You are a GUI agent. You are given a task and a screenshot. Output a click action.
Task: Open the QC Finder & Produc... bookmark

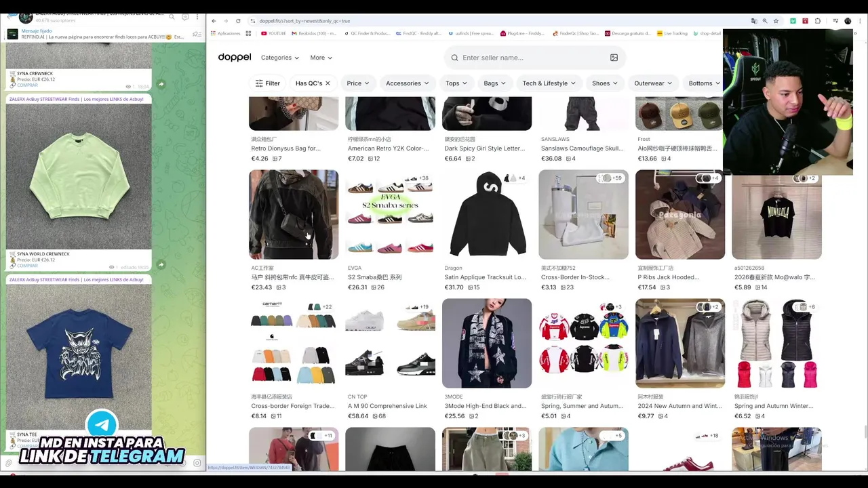[x=367, y=33]
